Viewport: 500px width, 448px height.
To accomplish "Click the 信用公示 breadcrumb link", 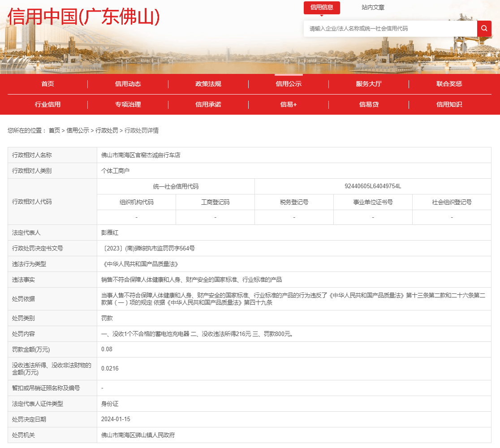I will click(x=78, y=130).
